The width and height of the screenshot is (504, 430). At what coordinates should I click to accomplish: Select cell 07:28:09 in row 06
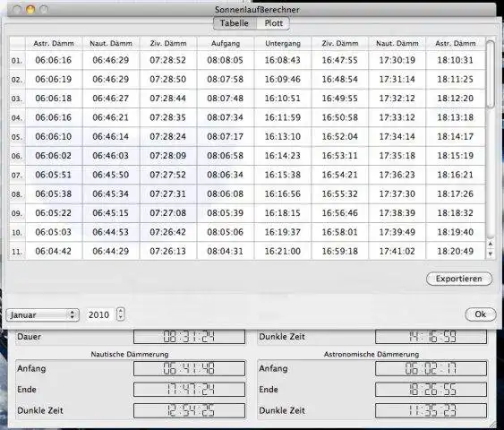point(168,156)
